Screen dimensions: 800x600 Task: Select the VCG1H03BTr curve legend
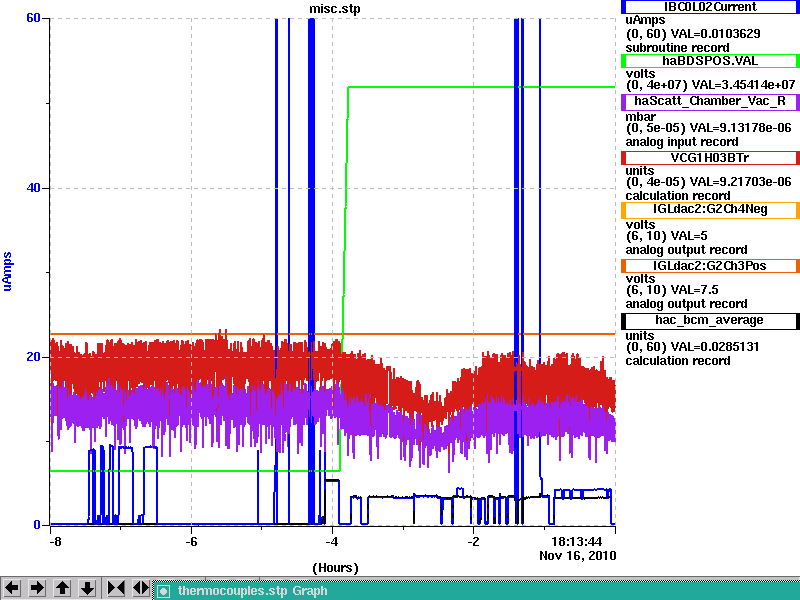[x=710, y=158]
